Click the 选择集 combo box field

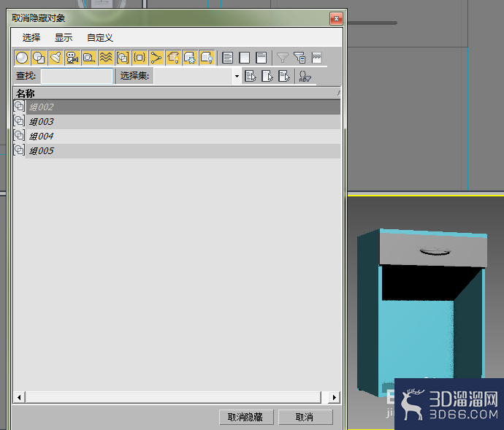click(x=193, y=76)
